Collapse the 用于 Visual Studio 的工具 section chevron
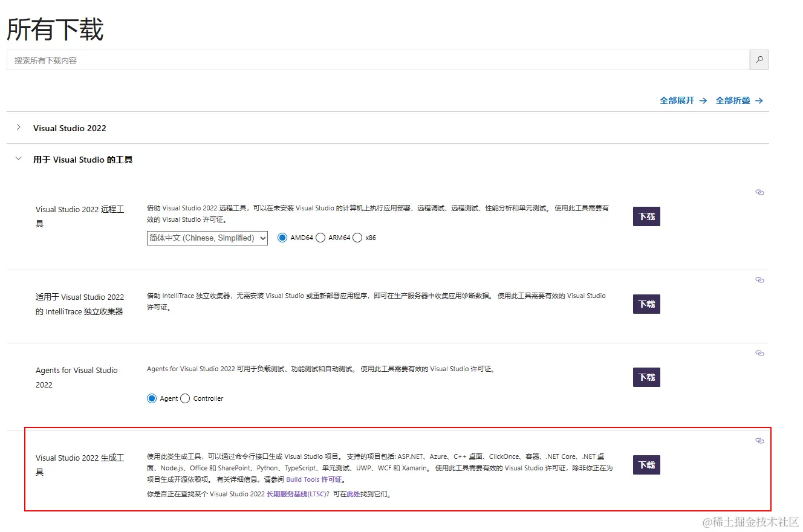Image resolution: width=803 pixels, height=532 pixels. (x=19, y=159)
